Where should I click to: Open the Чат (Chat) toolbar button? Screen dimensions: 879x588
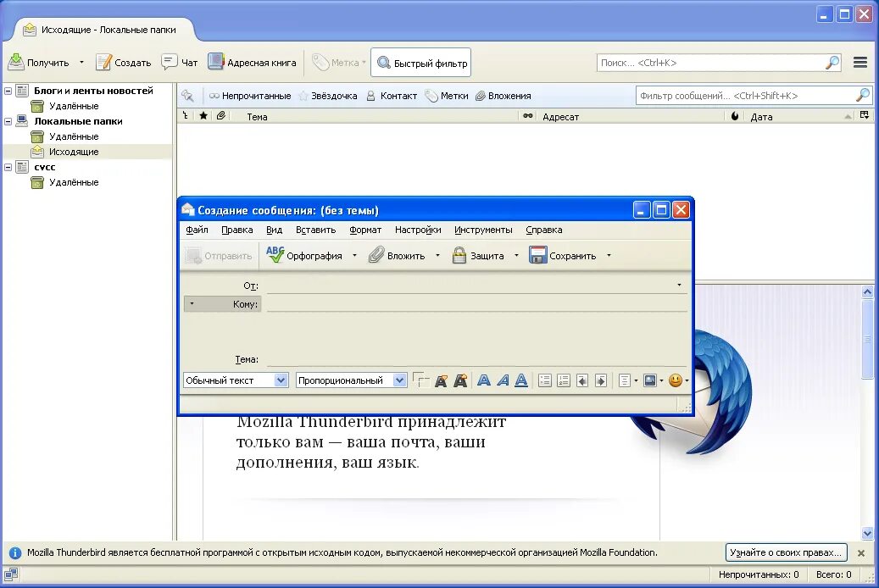(180, 62)
